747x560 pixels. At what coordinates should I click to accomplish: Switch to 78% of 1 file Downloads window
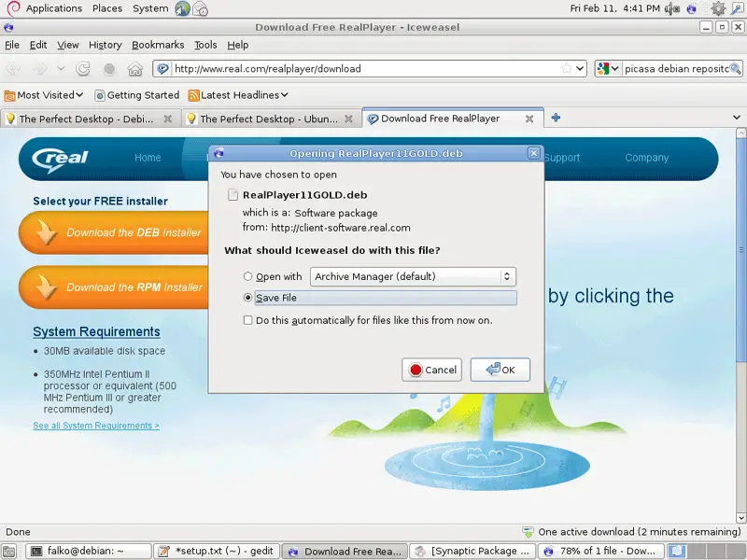click(601, 552)
